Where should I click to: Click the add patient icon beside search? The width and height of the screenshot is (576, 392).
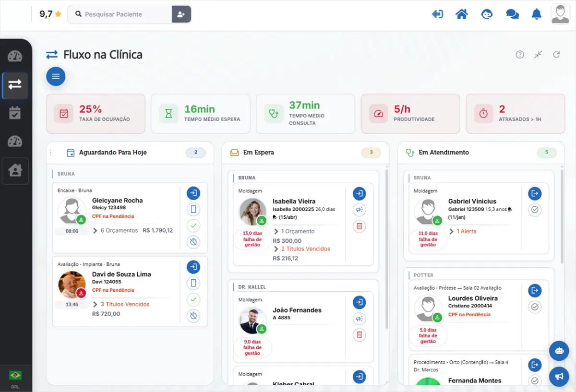(181, 14)
